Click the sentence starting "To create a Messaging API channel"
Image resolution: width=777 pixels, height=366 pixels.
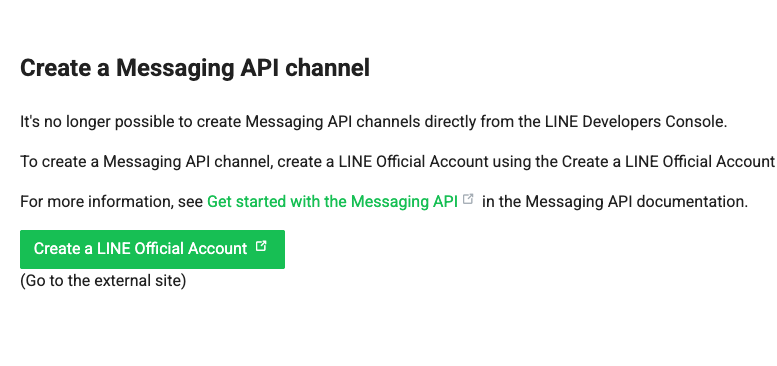tap(398, 161)
